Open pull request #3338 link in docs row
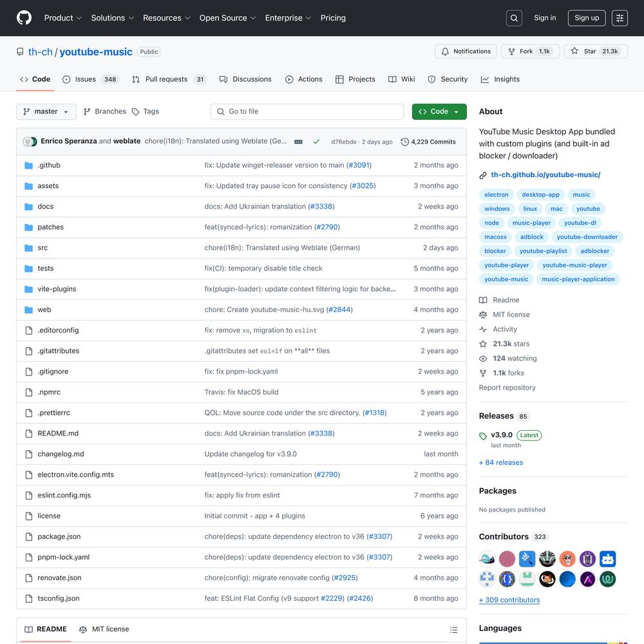This screenshot has width=644, height=644. tap(322, 206)
